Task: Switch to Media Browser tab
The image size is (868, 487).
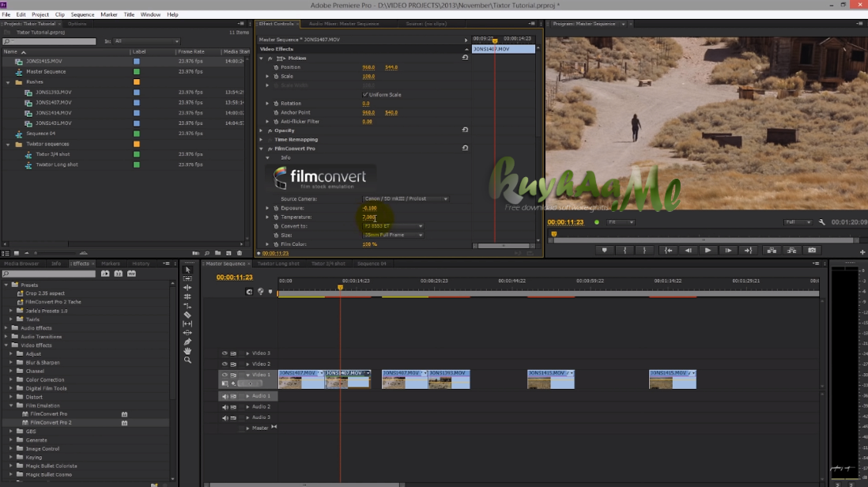Action: point(21,263)
